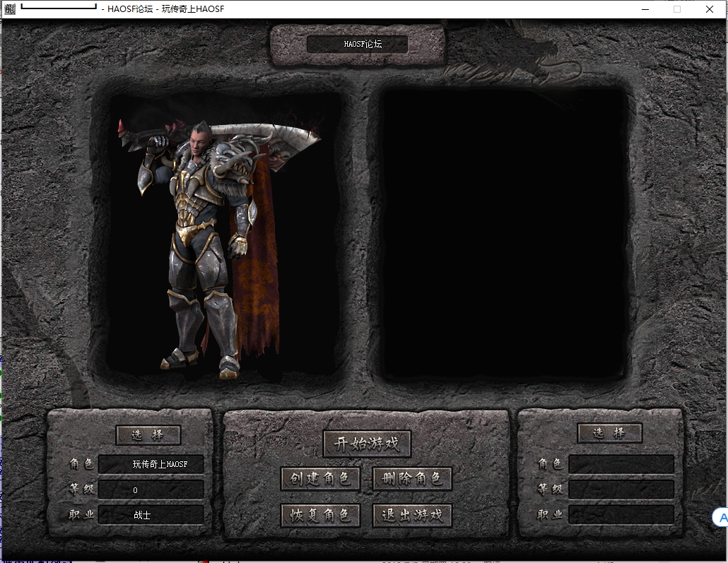Click the empty right 职业 field
This screenshot has height=563, width=728.
[x=621, y=515]
